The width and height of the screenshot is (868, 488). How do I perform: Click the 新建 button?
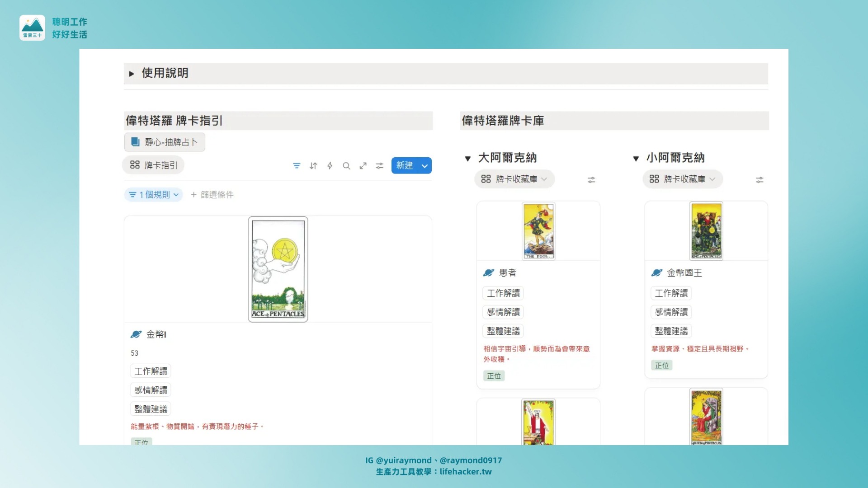[x=404, y=166]
